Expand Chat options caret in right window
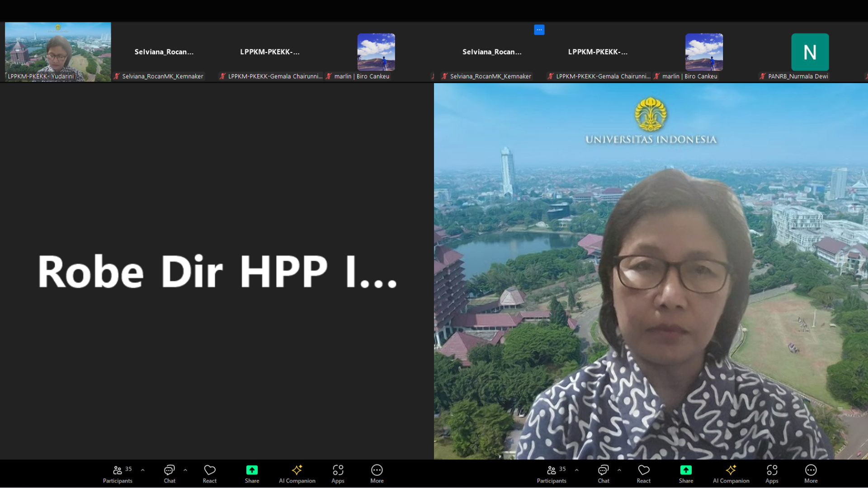 click(x=619, y=470)
